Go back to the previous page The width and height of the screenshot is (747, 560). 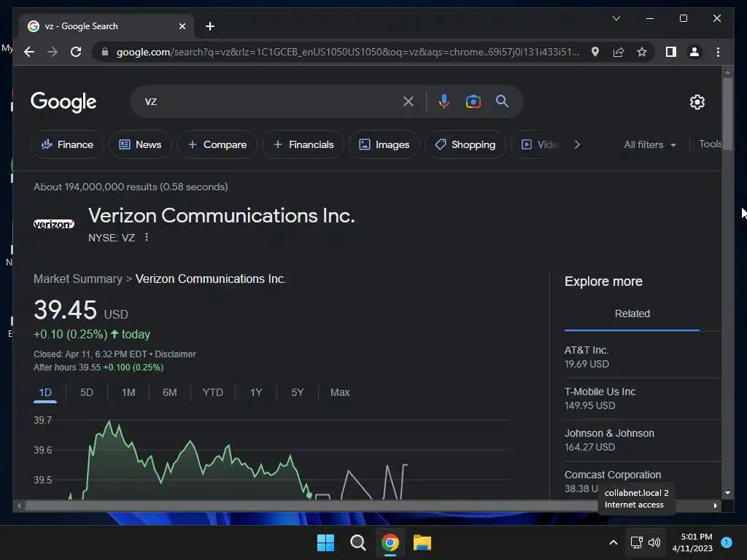pyautogui.click(x=29, y=52)
